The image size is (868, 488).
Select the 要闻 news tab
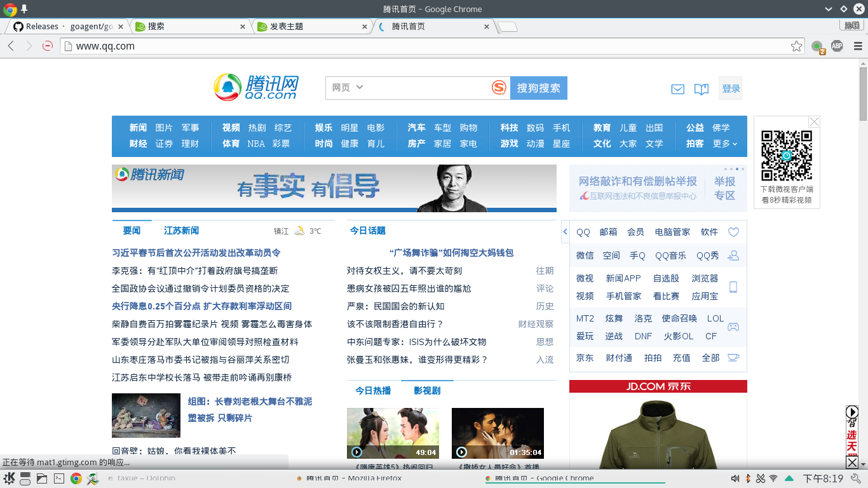click(132, 231)
